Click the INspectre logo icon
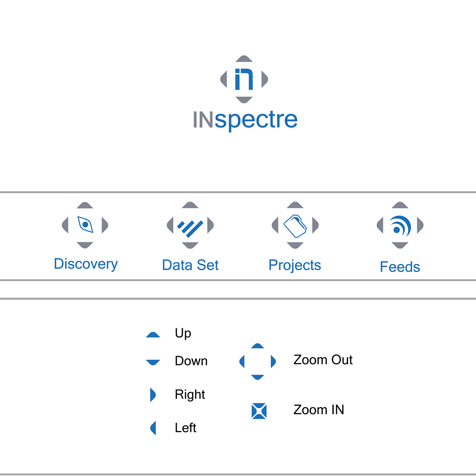 244,79
